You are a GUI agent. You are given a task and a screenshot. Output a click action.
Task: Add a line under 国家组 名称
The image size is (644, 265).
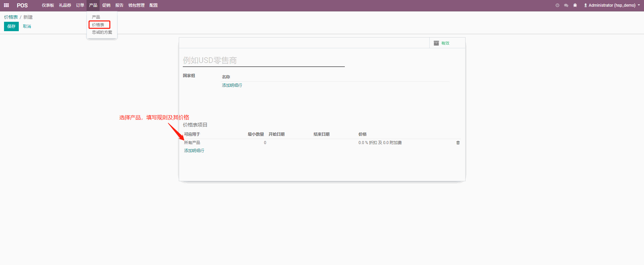tap(232, 85)
